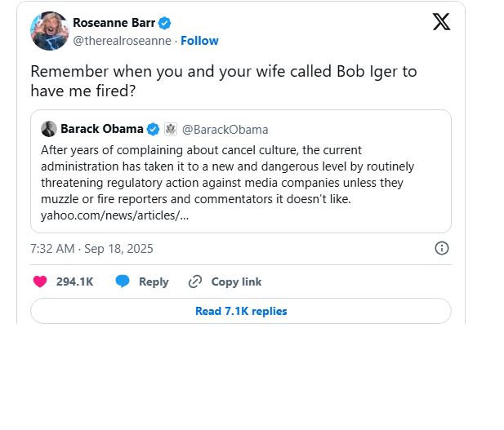
Task: Open the @BarackObama handle in quoted tweet
Action: coord(225,129)
